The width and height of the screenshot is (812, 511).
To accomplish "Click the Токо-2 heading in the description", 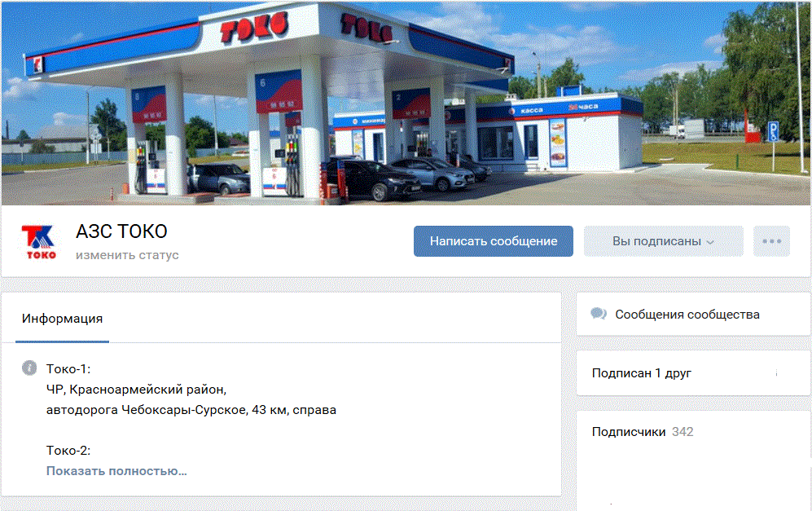I will pos(68,451).
